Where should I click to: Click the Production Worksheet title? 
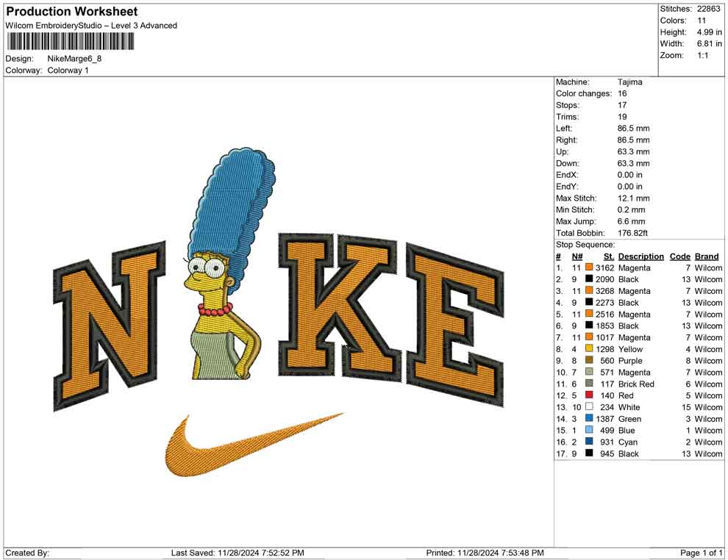72,12
